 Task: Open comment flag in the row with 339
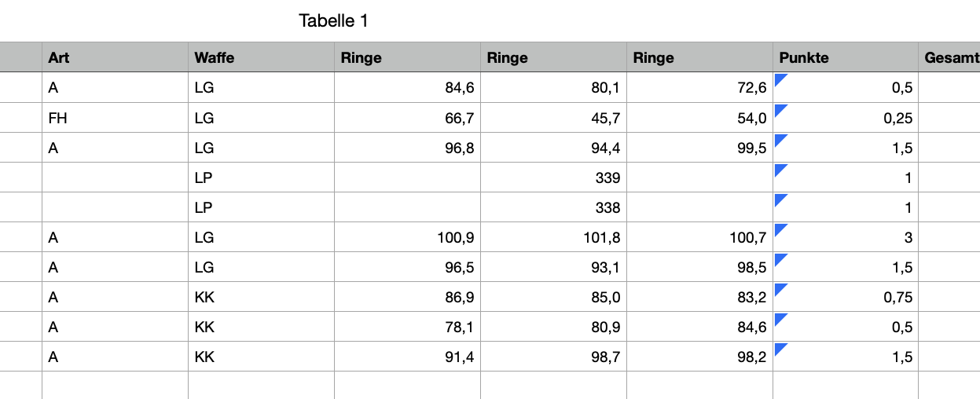coord(780,169)
